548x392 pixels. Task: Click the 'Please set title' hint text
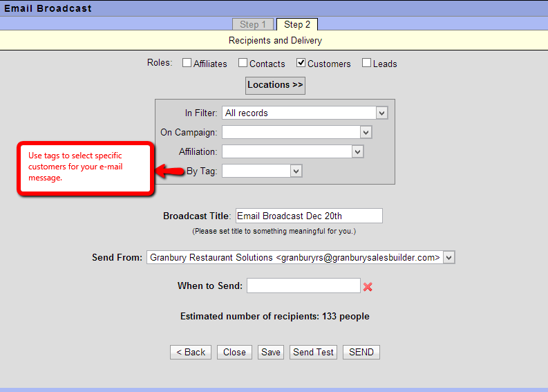(274, 231)
